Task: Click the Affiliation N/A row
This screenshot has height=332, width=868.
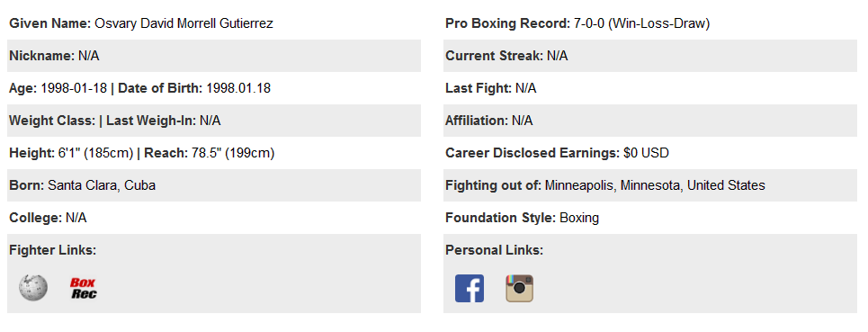Action: [x=650, y=121]
